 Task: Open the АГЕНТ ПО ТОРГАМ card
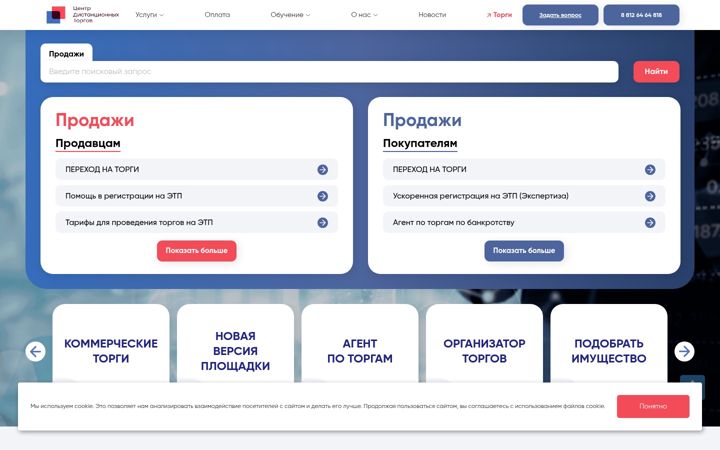tap(360, 343)
